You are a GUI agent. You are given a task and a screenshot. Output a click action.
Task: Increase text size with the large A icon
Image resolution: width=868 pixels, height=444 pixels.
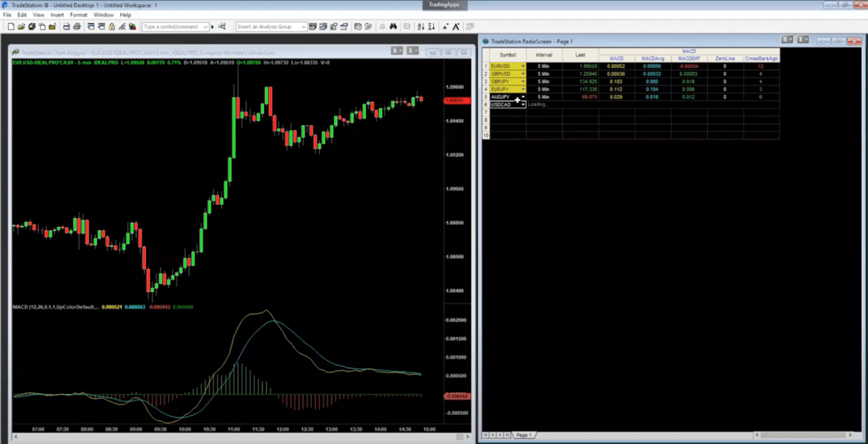pyautogui.click(x=456, y=26)
